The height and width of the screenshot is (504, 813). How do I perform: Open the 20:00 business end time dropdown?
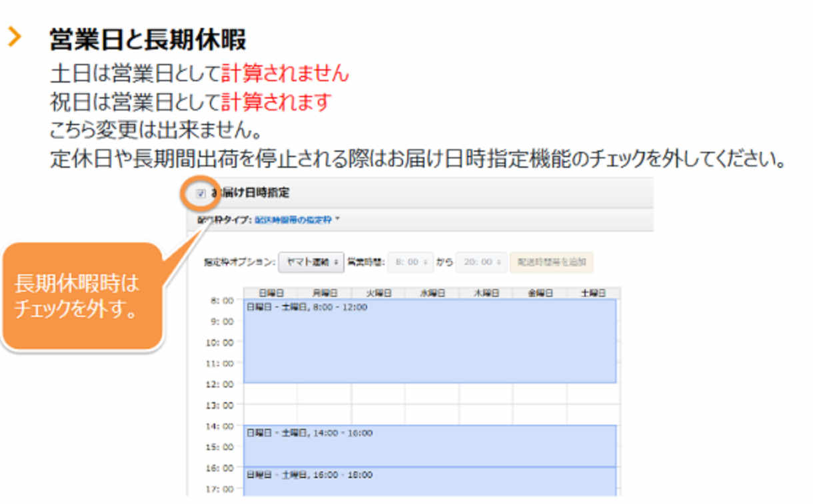481,262
